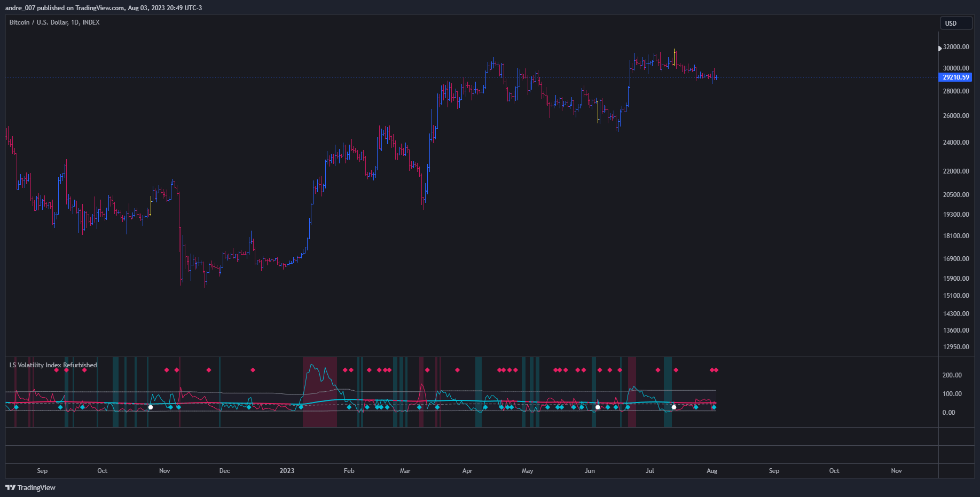The height and width of the screenshot is (497, 980).
Task: Click the 32000.00 price axis label
Action: coord(956,47)
